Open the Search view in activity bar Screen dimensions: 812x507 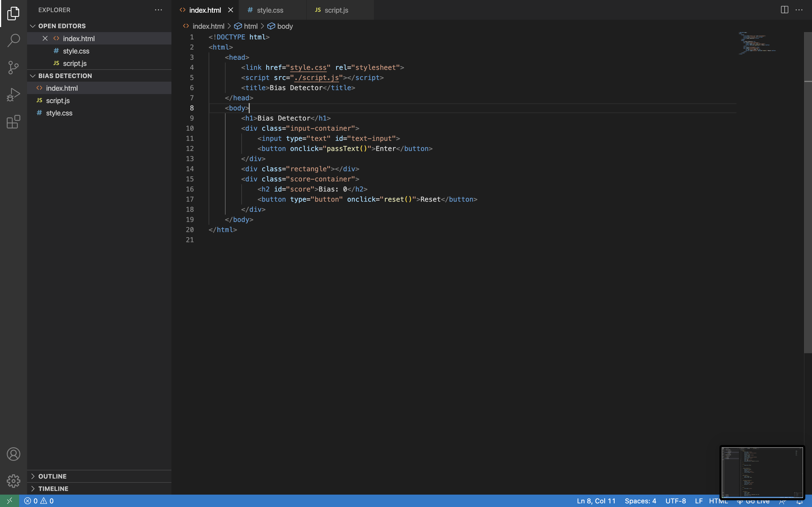tap(14, 40)
